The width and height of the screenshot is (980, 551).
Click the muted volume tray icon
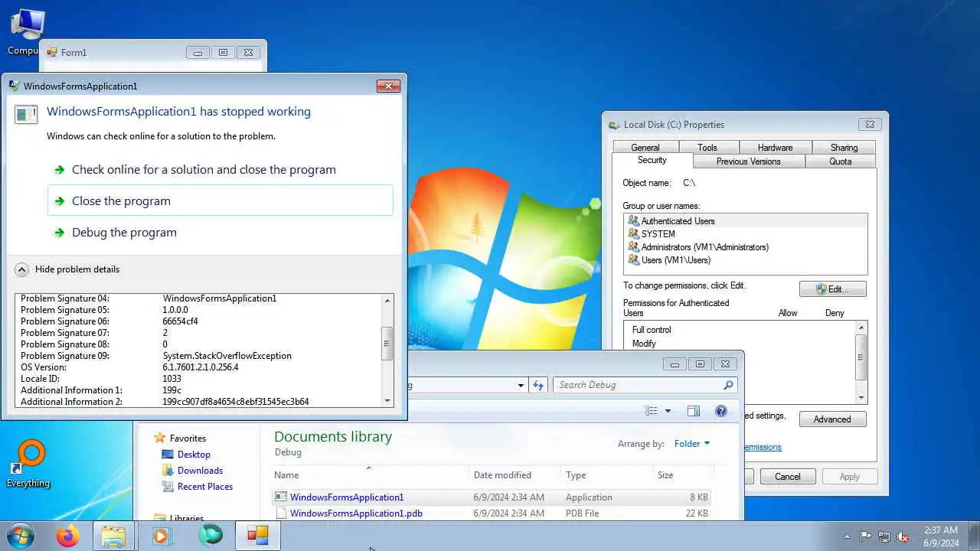[903, 537]
